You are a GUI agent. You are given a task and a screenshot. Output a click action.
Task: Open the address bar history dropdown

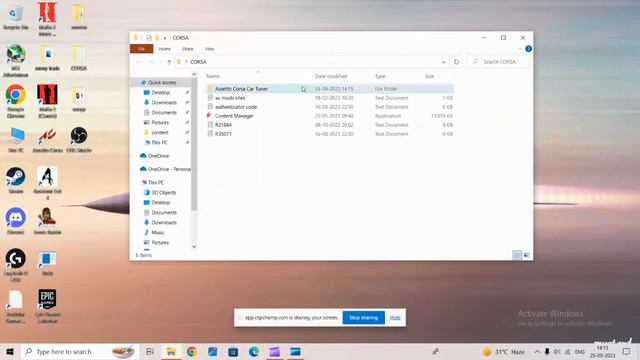444,62
